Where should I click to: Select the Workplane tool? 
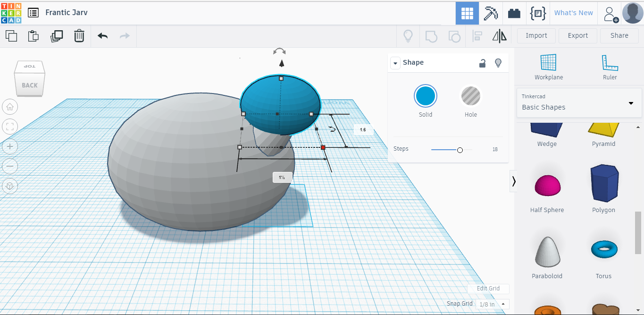point(549,67)
